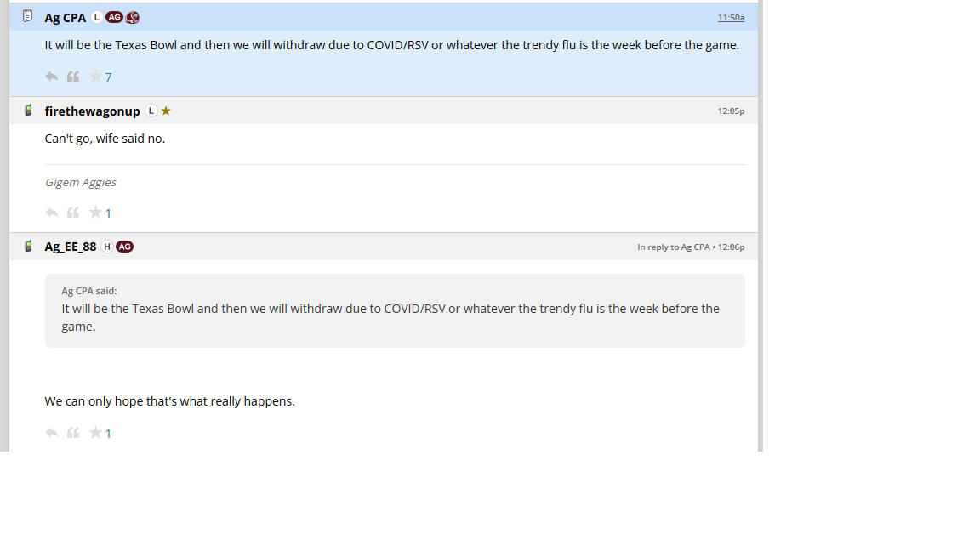Click the "Gigem Aggies" signature text
Viewport: 980px width, 551px height.
(80, 183)
